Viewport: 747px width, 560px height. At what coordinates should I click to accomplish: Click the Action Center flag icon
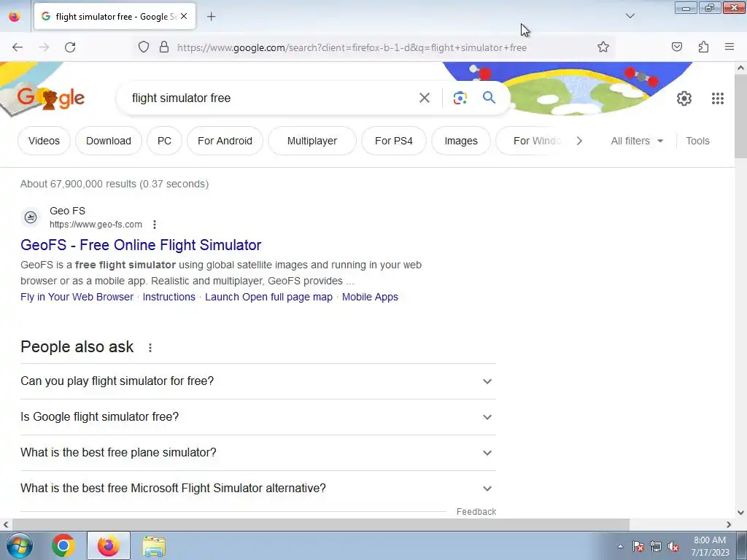pyautogui.click(x=638, y=546)
